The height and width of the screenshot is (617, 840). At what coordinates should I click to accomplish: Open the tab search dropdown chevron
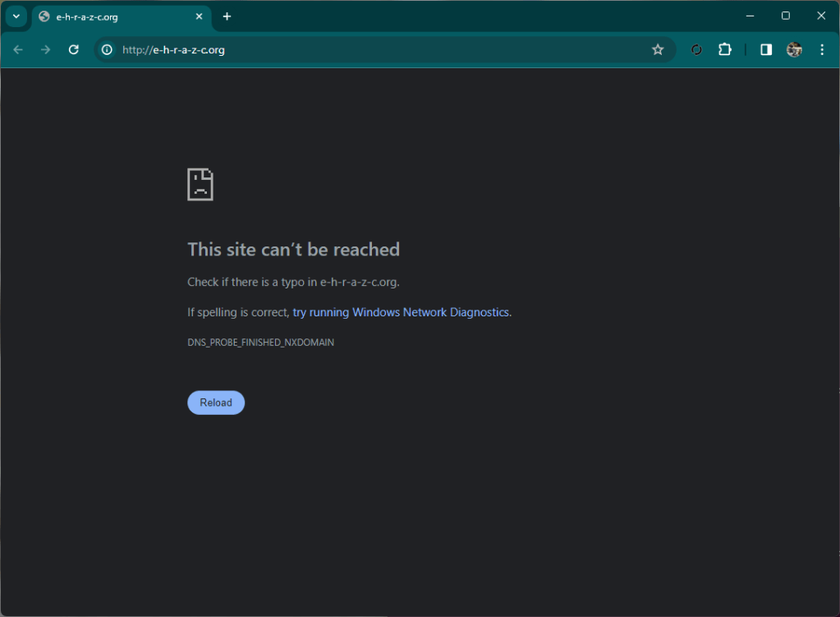coord(16,16)
